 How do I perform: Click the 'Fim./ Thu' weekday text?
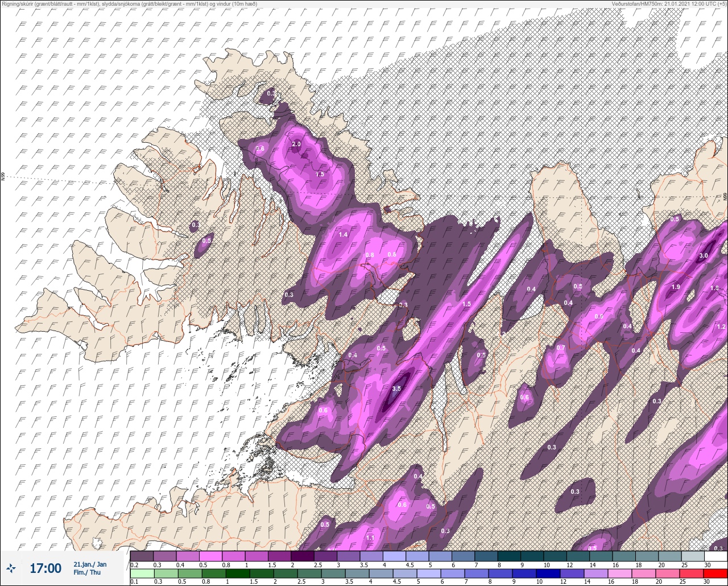click(87, 572)
